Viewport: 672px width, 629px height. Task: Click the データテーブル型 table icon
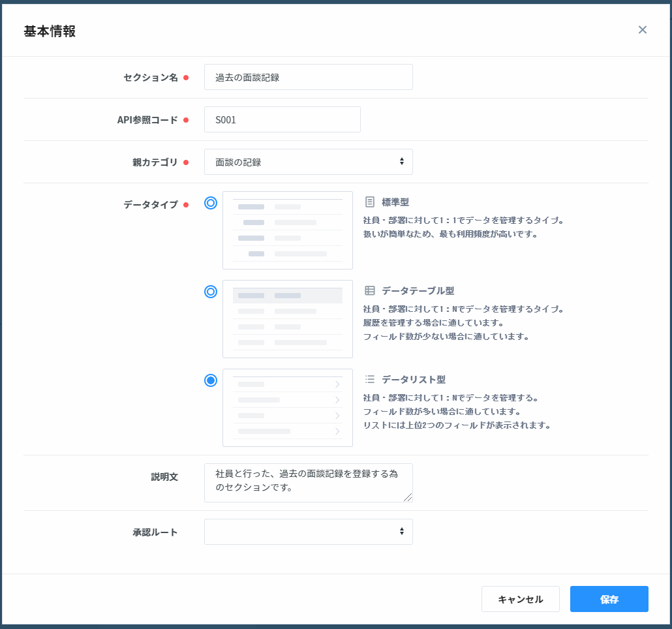tap(370, 291)
